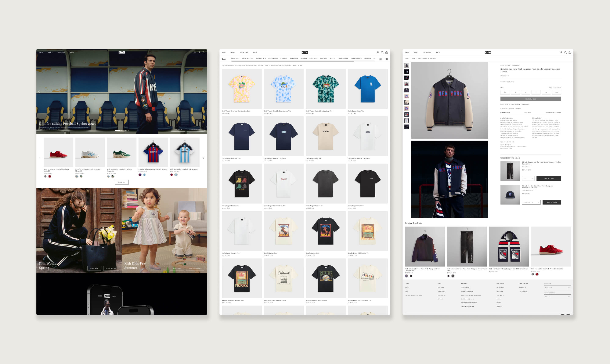The image size is (610, 364).
Task: Select the S size for the jacket
Action: [x=515, y=92]
